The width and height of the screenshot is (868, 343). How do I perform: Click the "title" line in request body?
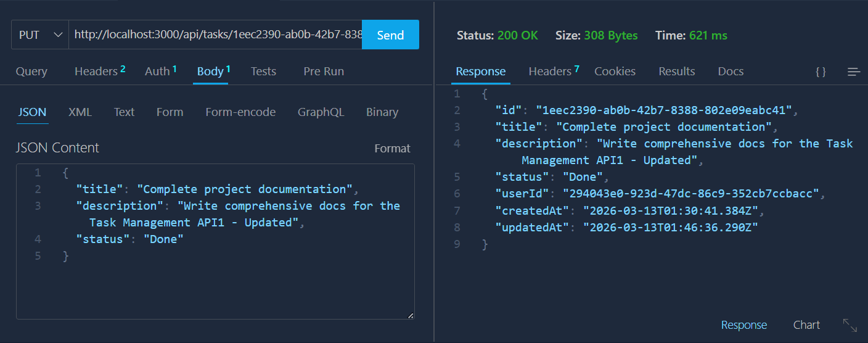pos(217,189)
